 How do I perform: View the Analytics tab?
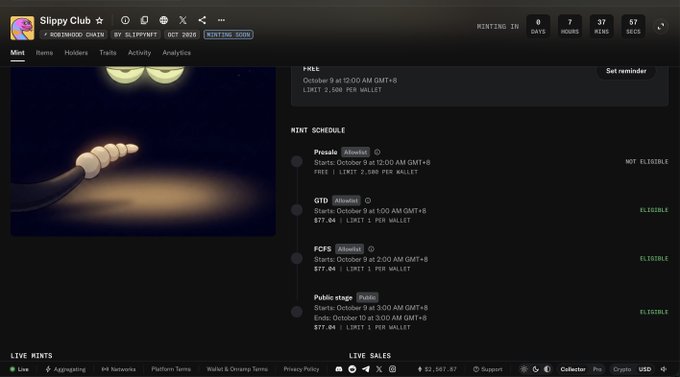[x=177, y=52]
